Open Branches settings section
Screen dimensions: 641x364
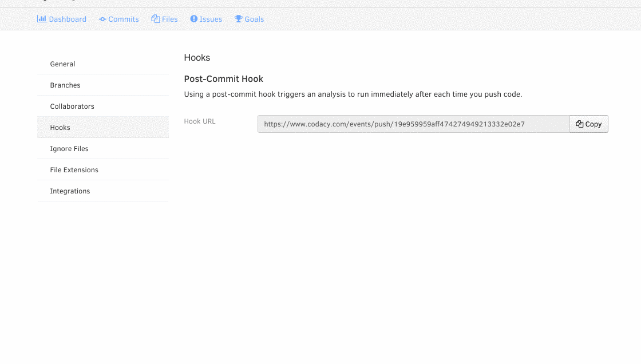[103, 85]
